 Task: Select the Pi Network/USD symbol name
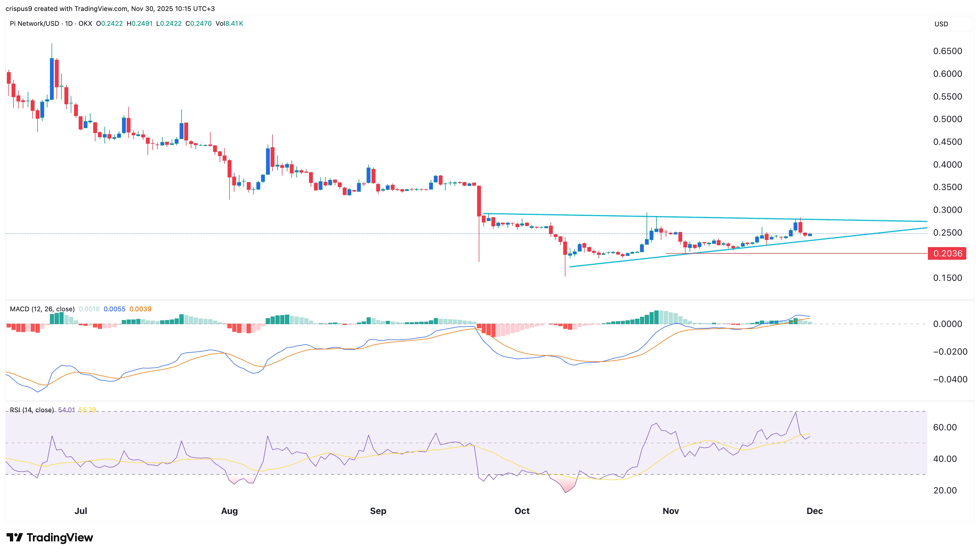(x=35, y=24)
